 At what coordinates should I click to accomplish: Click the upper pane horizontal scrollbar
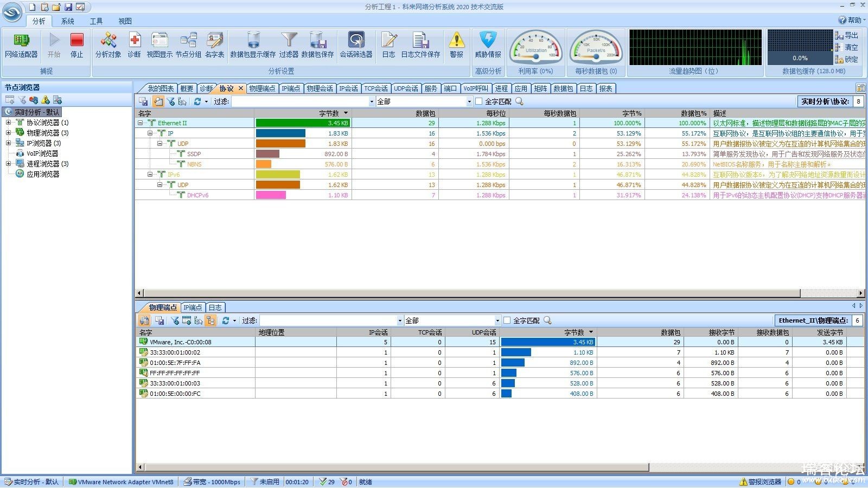coord(472,293)
